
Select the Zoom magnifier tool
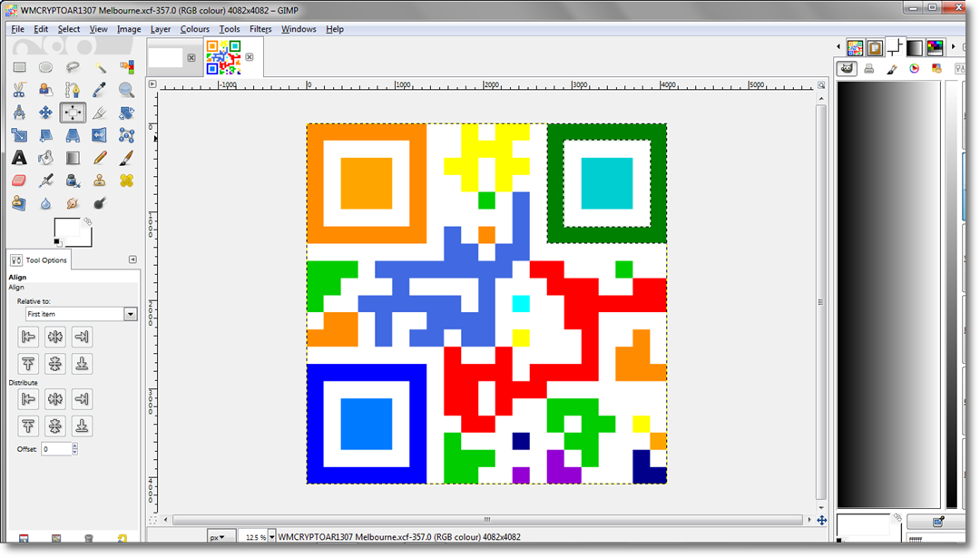click(127, 90)
